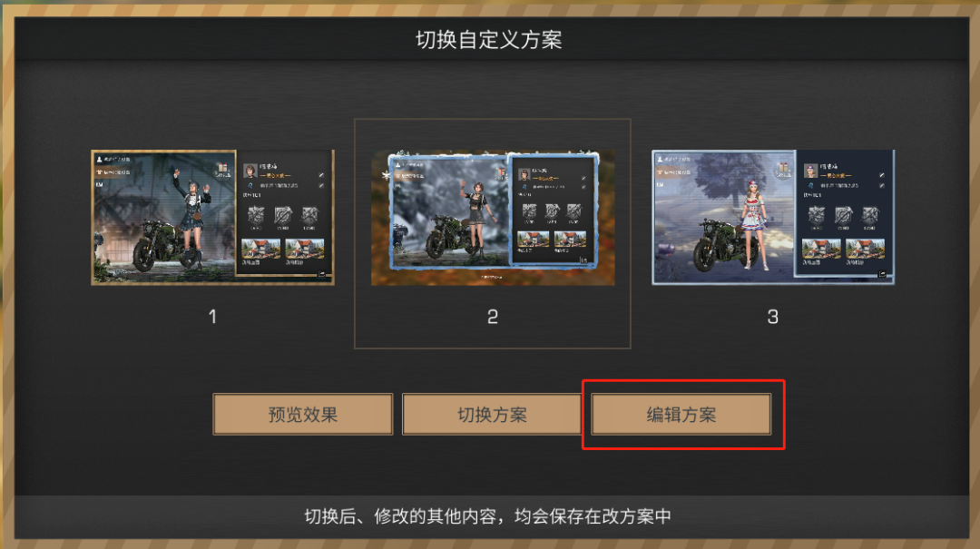
Task: Click third medal badge in scheme 3
Action: tap(870, 216)
